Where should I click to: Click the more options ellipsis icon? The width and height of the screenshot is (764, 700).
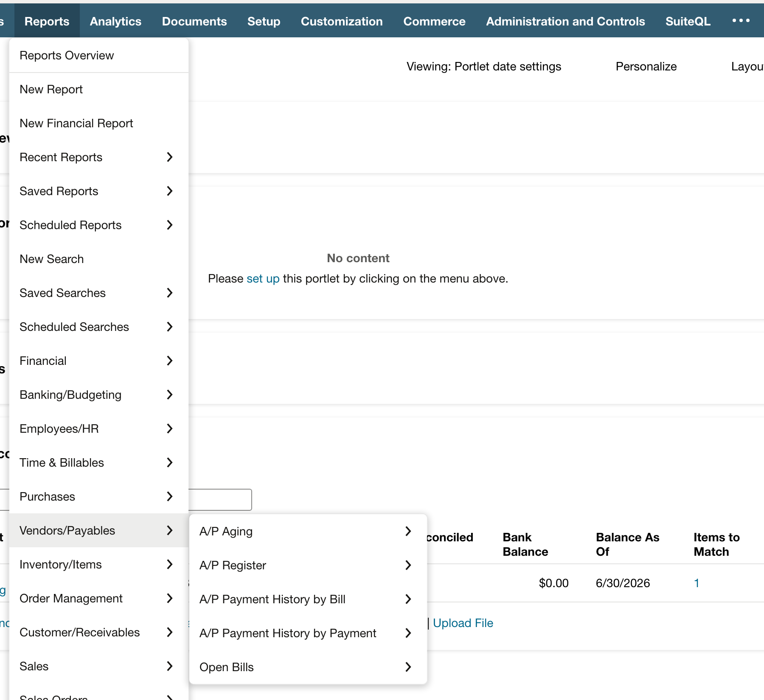[x=741, y=20]
